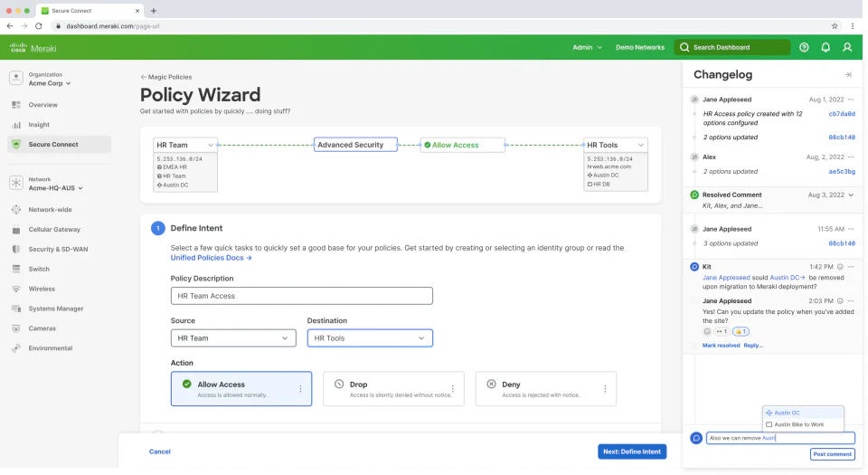Click the Mark resolved link
The width and height of the screenshot is (868, 475).
click(721, 346)
